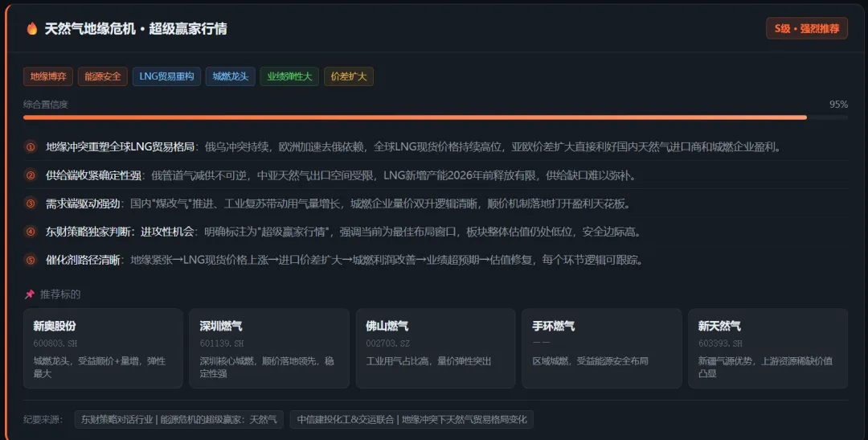Image resolution: width=868 pixels, height=440 pixels.
Task: Click the S级·强烈推荐 badge
Action: pyautogui.click(x=807, y=28)
